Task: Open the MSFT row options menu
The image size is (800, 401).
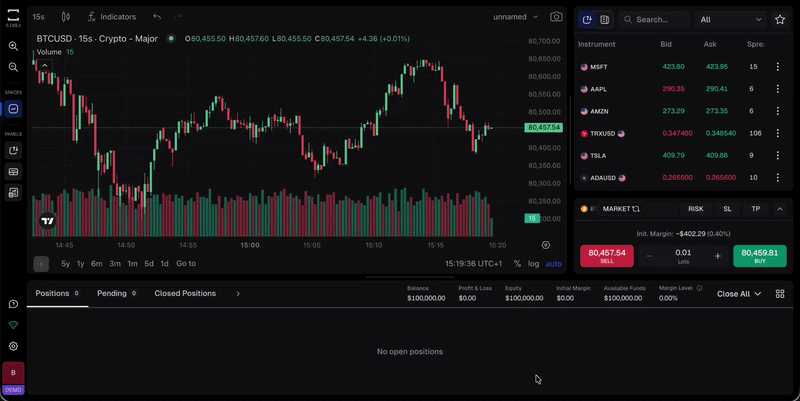Action: point(778,66)
